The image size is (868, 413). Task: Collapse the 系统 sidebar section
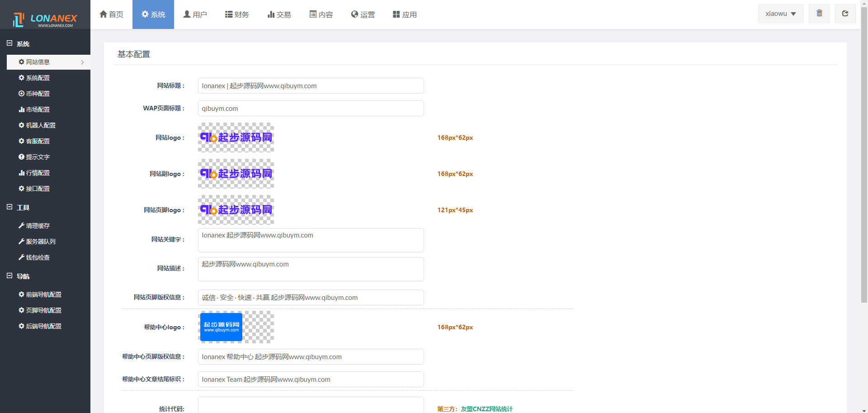coord(9,43)
